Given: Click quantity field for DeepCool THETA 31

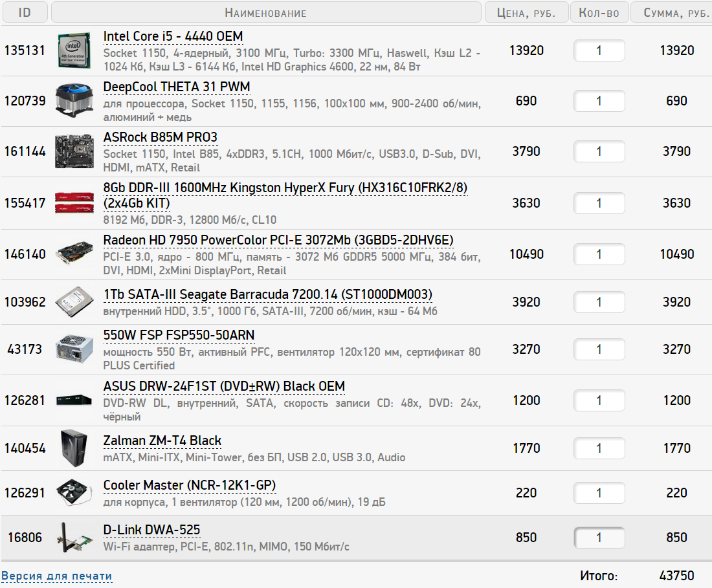Looking at the screenshot, I should tap(599, 101).
